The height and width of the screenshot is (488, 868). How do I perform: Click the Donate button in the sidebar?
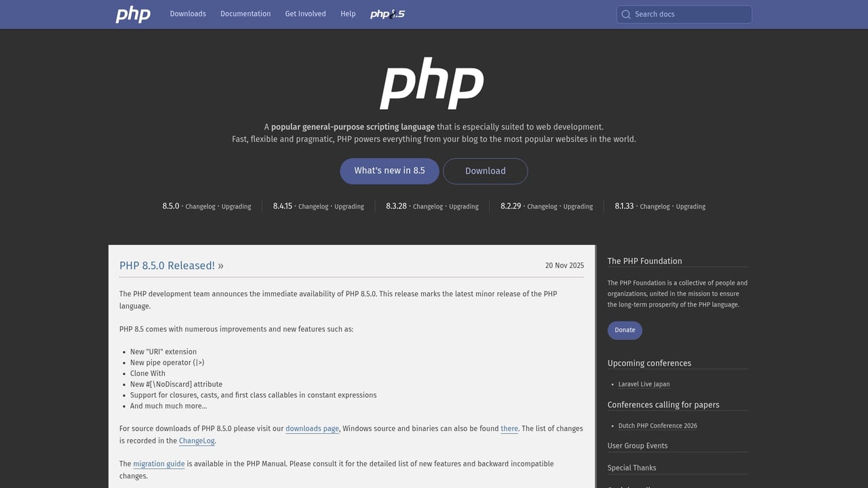(x=624, y=330)
